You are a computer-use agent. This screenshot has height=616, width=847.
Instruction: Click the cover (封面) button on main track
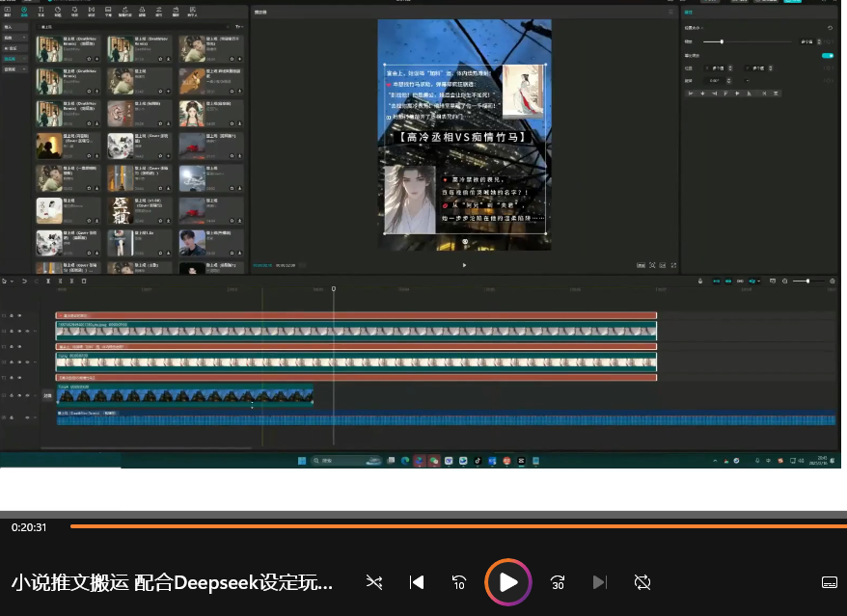tap(47, 396)
